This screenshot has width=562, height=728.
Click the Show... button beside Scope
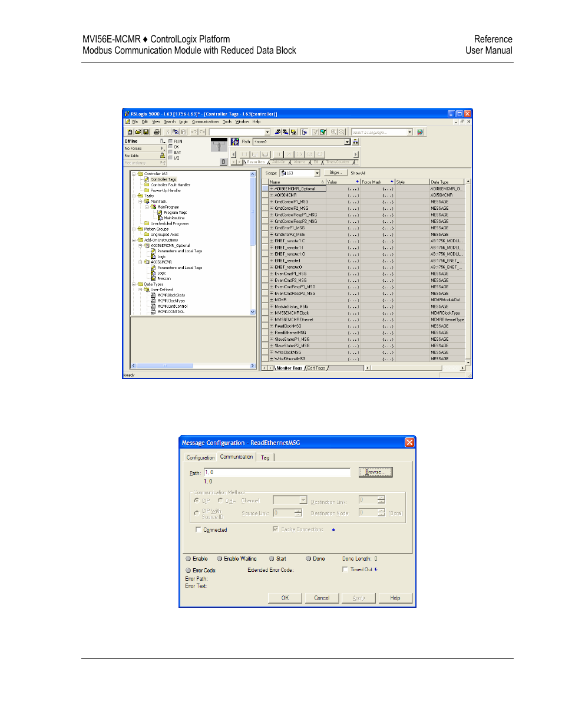[x=335, y=173]
